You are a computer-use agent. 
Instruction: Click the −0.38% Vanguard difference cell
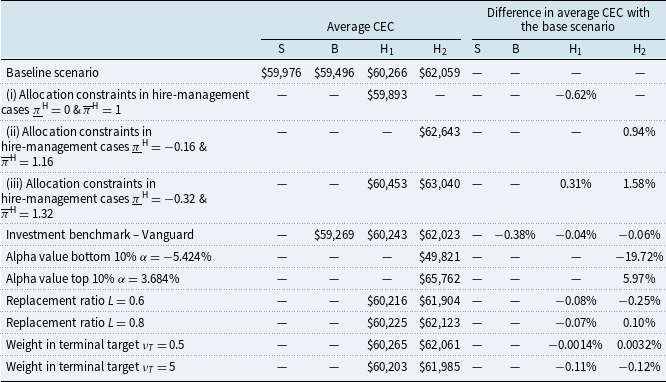(515, 235)
